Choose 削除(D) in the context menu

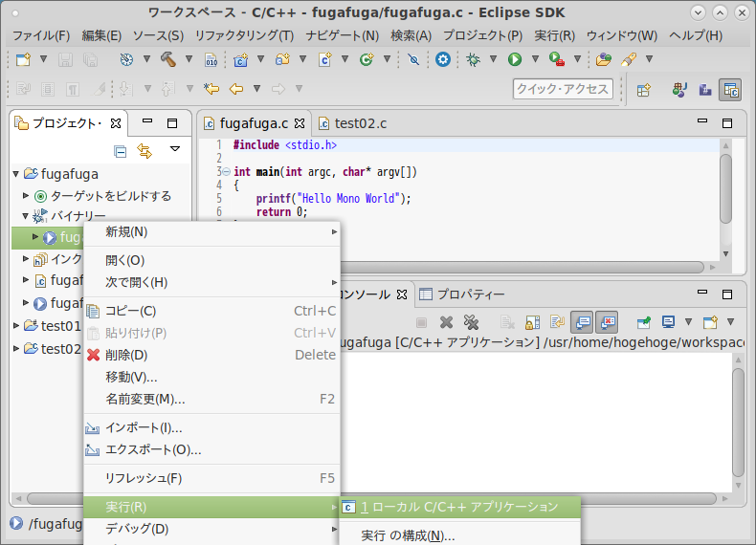click(x=212, y=355)
